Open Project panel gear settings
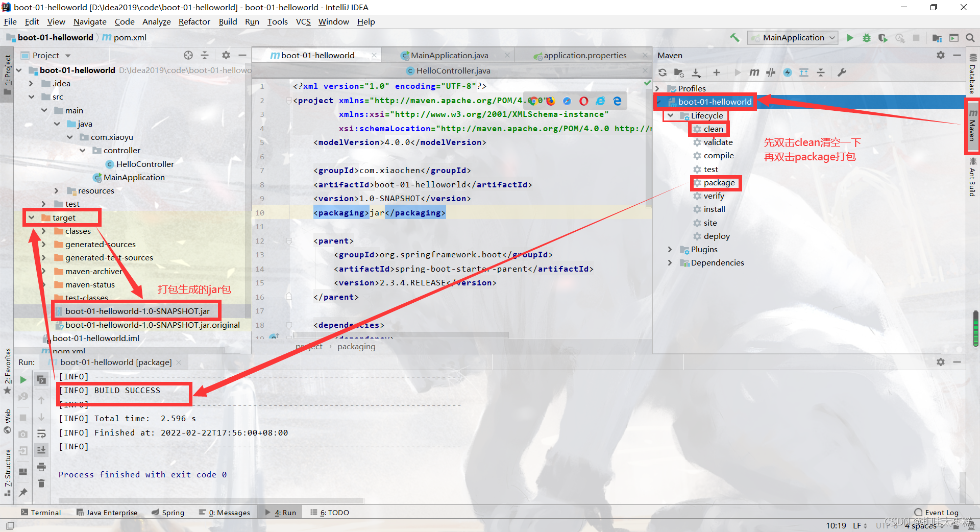This screenshot has height=532, width=980. click(x=226, y=55)
